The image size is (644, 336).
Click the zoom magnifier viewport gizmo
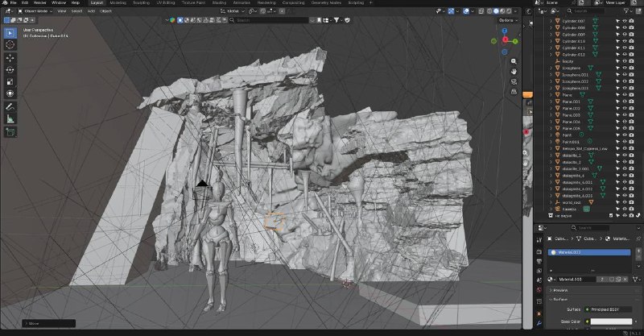[514, 61]
